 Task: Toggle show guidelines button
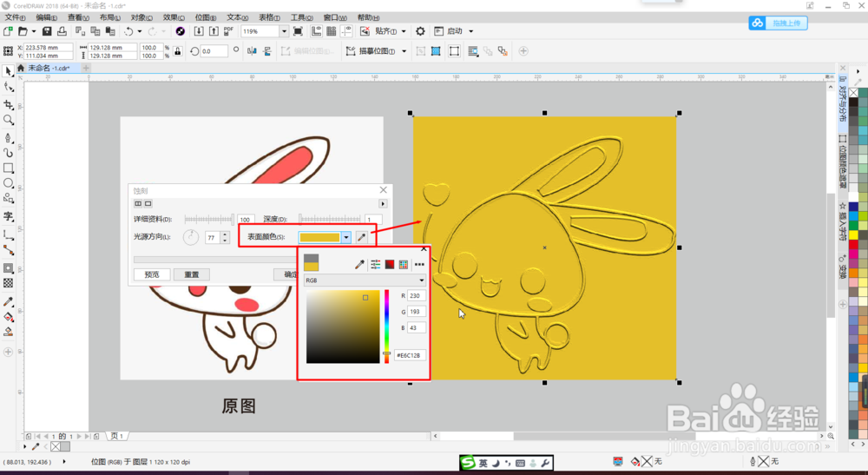(x=346, y=31)
